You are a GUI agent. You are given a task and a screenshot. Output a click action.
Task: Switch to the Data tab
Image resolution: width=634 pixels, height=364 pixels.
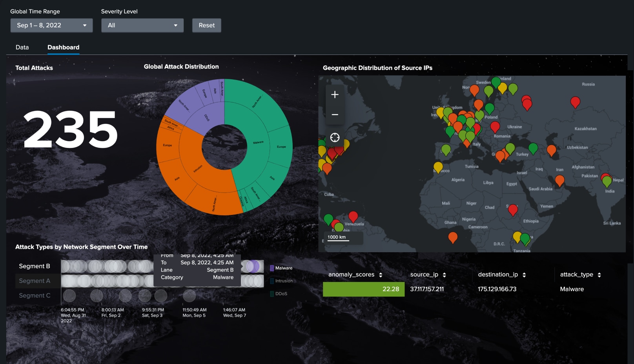pos(22,47)
